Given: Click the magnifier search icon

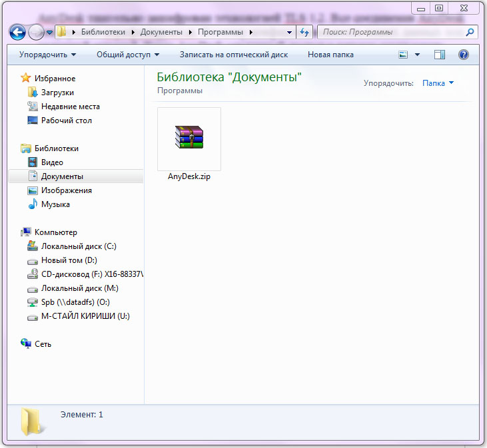Looking at the screenshot, I should (x=470, y=32).
